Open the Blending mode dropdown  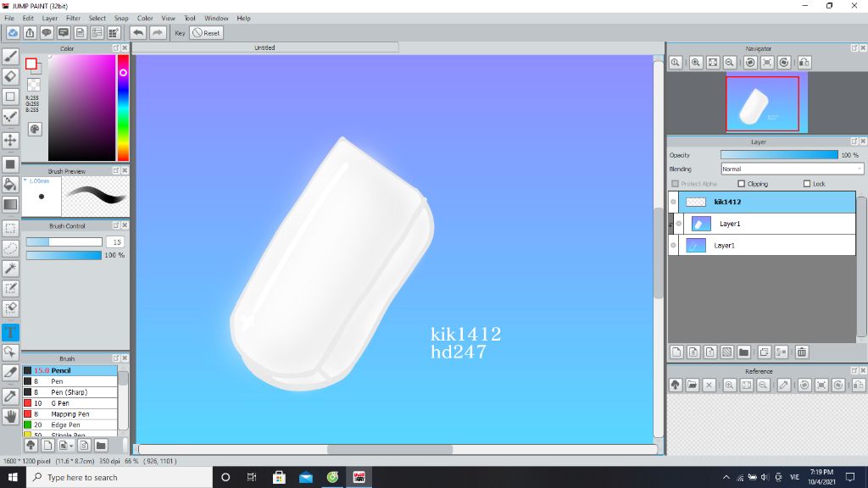pyautogui.click(x=793, y=169)
